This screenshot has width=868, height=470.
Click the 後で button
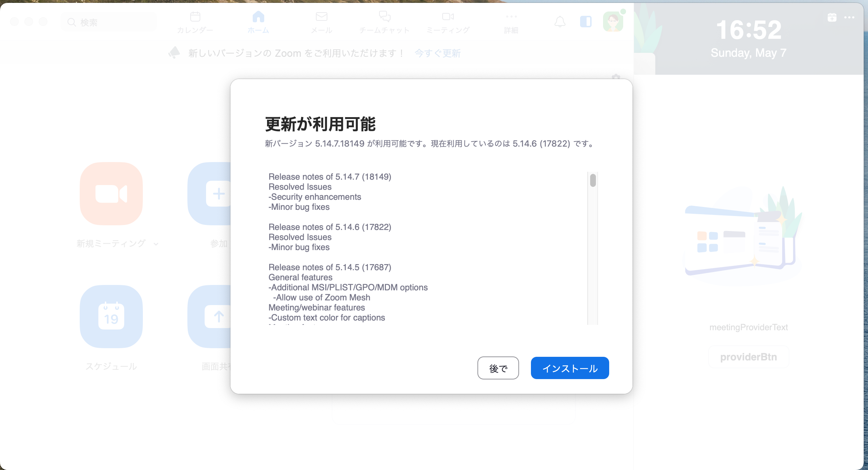pos(498,368)
